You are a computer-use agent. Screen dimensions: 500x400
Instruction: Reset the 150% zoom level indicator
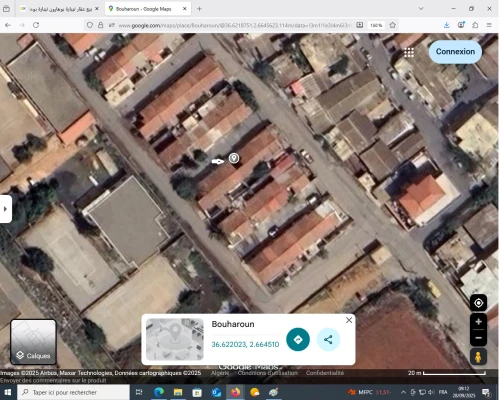(x=376, y=25)
